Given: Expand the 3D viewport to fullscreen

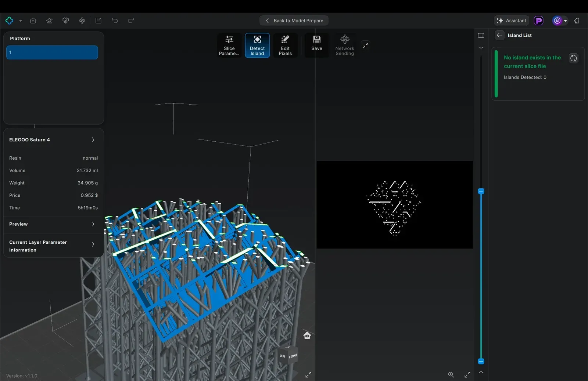Looking at the screenshot, I should [x=308, y=375].
